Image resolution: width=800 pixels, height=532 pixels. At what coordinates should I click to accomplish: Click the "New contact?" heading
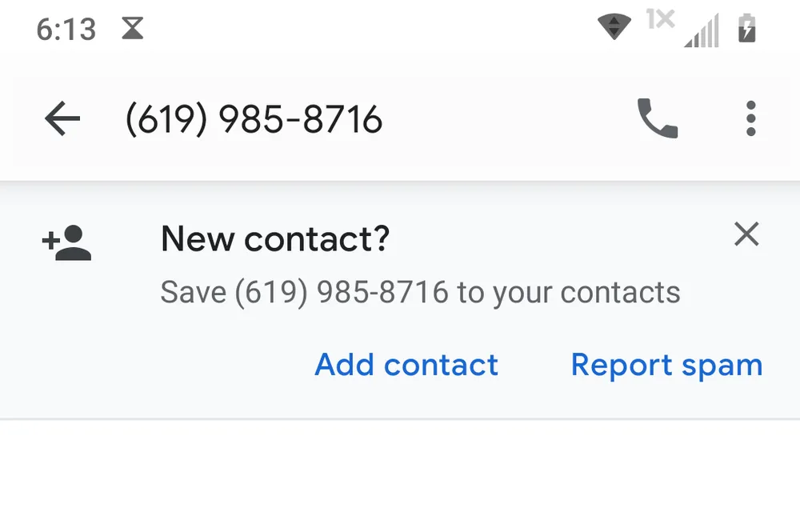tap(275, 238)
